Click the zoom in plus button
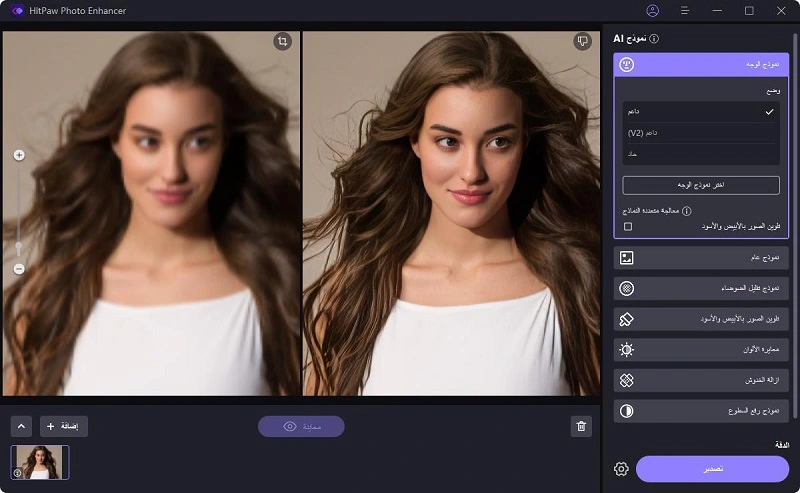The height and width of the screenshot is (493, 800). tap(19, 155)
